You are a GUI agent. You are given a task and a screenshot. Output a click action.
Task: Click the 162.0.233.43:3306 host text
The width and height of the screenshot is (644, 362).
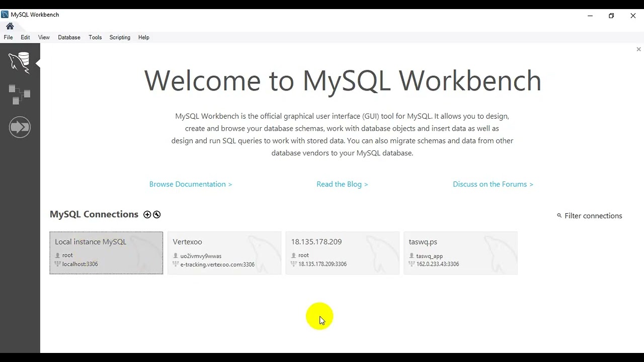click(x=438, y=264)
